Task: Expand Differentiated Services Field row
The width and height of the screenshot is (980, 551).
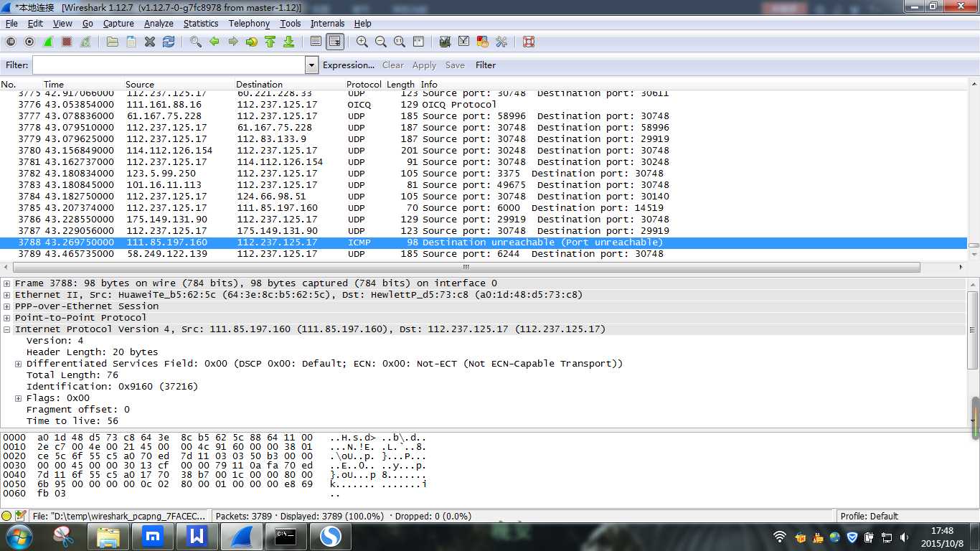Action: pyautogui.click(x=19, y=364)
